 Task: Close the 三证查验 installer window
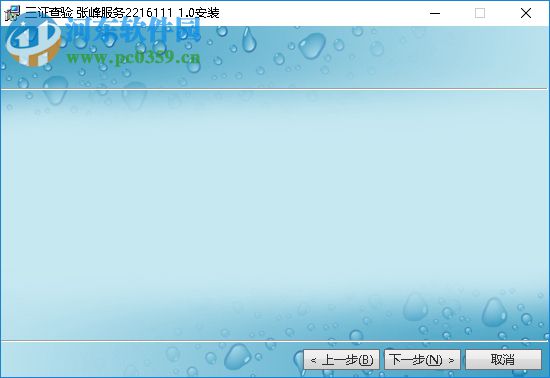point(525,13)
